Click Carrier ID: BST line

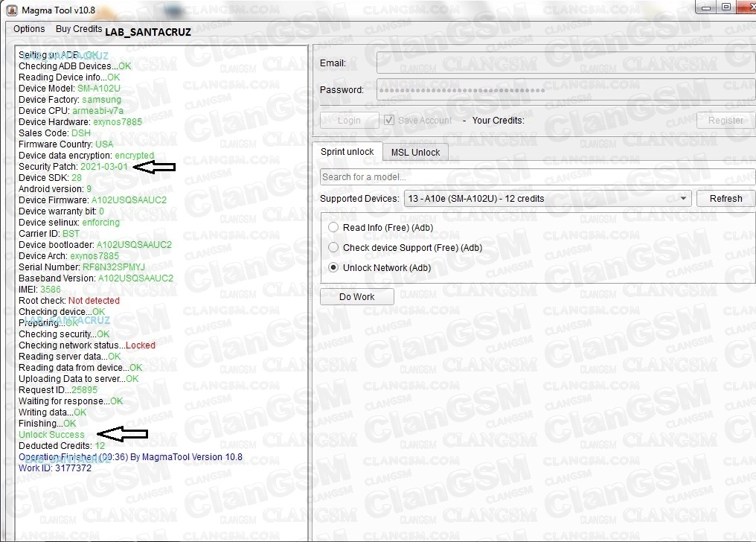[x=49, y=233]
